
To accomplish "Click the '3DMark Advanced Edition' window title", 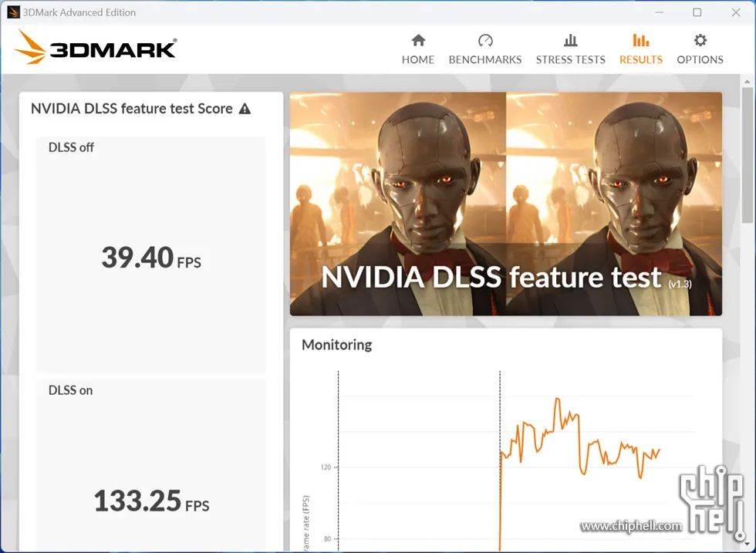I will pyautogui.click(x=79, y=12).
